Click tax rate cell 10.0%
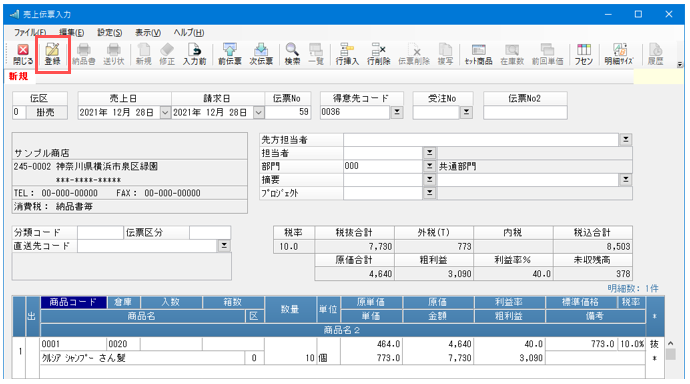 [632, 344]
